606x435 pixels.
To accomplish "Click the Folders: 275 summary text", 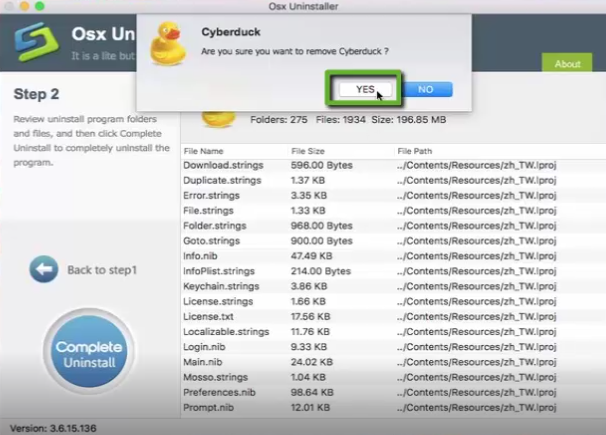I will 279,120.
